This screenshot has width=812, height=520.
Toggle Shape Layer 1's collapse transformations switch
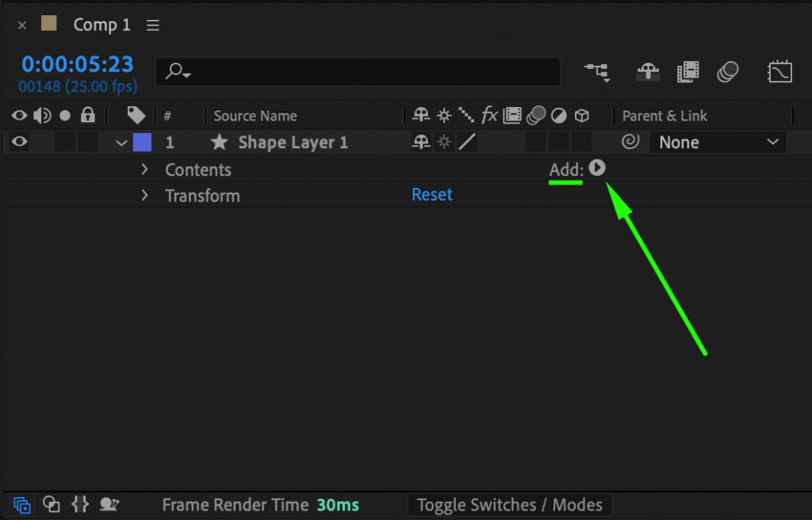[x=443, y=142]
